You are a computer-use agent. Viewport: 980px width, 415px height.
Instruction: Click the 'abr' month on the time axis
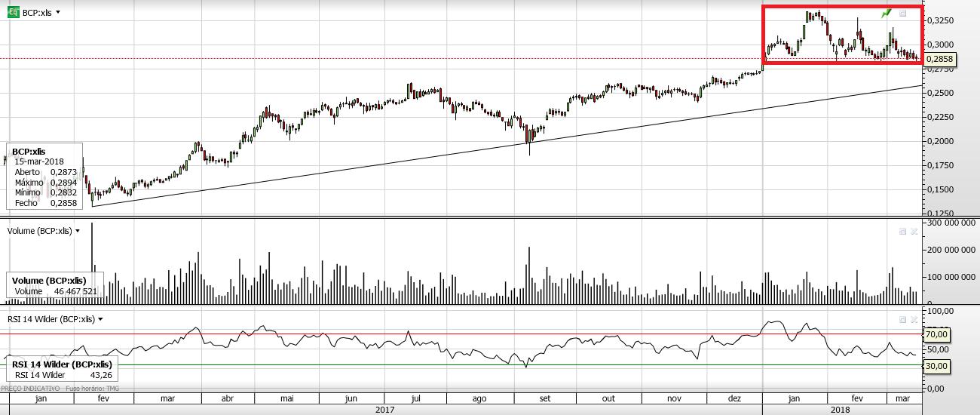(228, 398)
